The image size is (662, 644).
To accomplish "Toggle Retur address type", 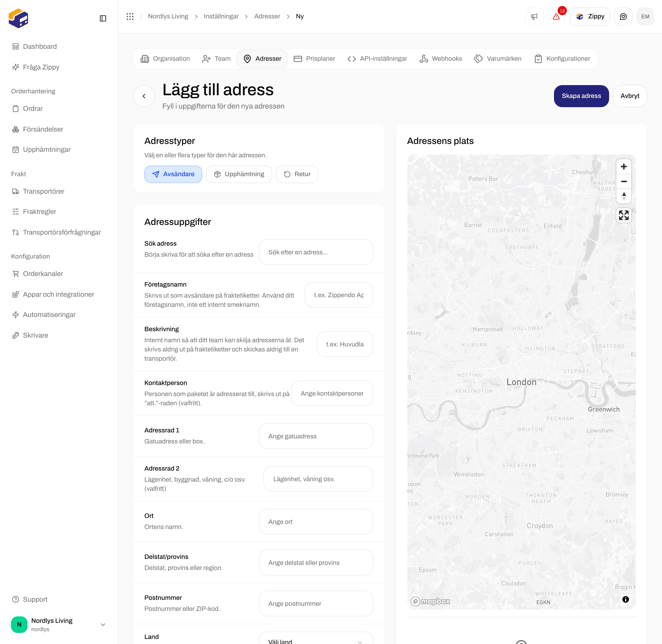I will pyautogui.click(x=297, y=174).
